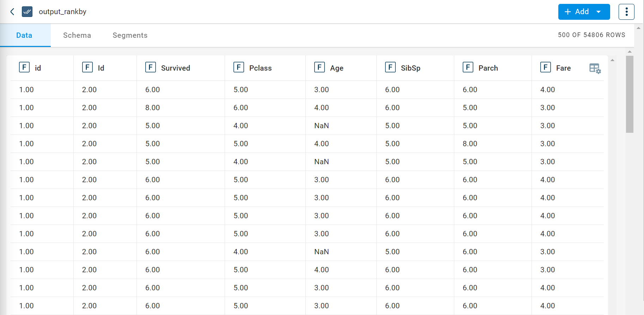Click the F type icon for Parch

point(468,67)
